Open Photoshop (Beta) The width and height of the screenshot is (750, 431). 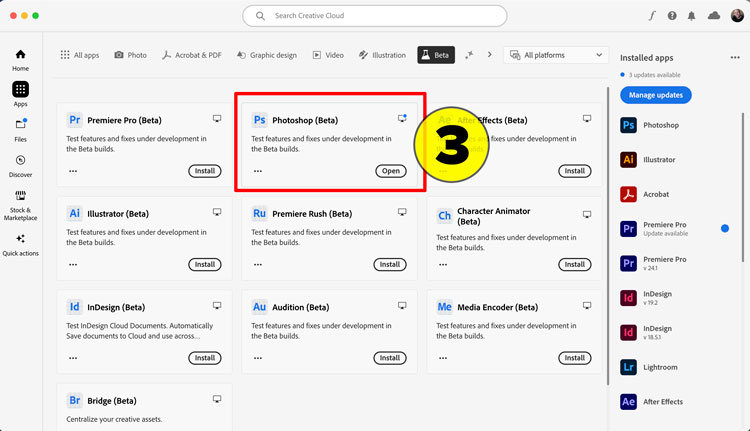(x=391, y=171)
